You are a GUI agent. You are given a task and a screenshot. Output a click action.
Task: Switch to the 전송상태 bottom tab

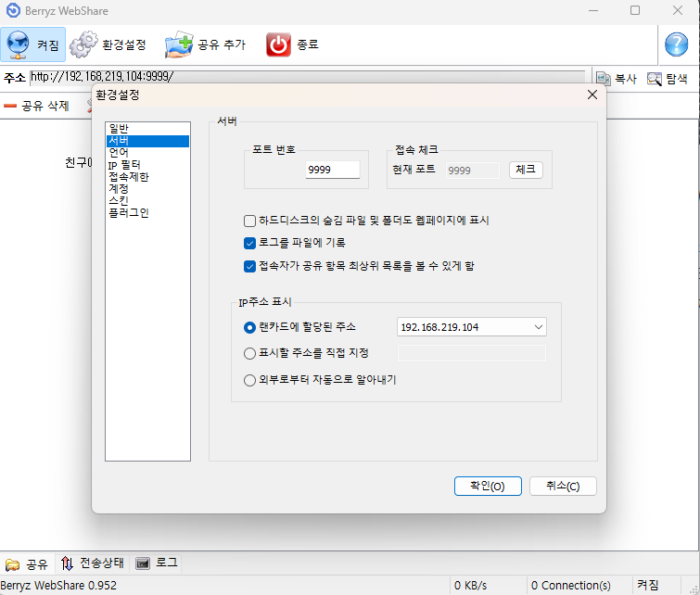coord(93,563)
